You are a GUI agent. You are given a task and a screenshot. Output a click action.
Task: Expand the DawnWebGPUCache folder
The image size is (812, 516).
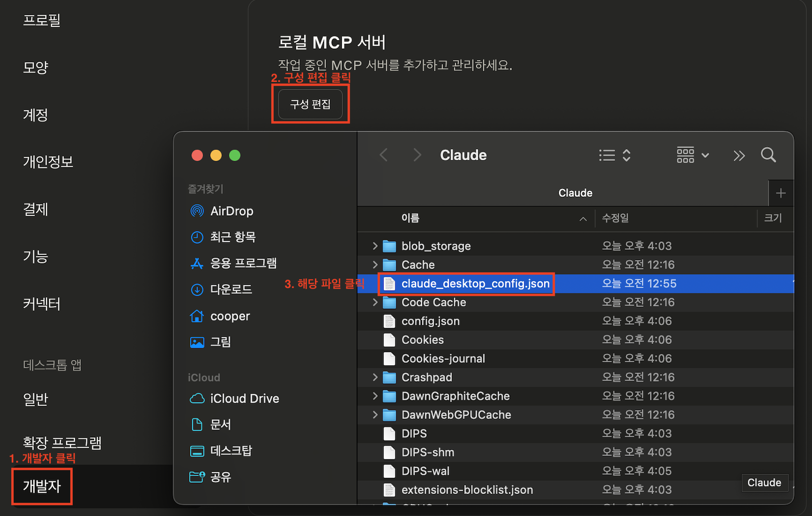point(375,415)
